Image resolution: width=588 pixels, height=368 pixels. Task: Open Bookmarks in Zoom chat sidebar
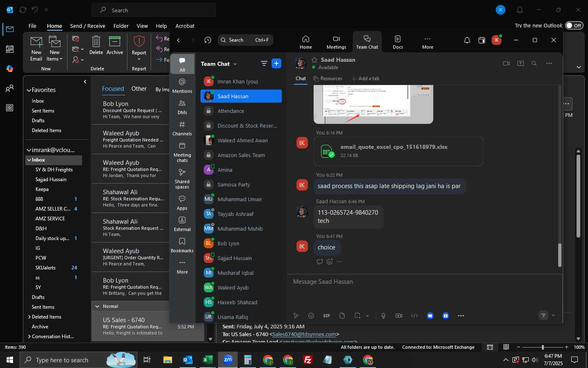(x=182, y=245)
